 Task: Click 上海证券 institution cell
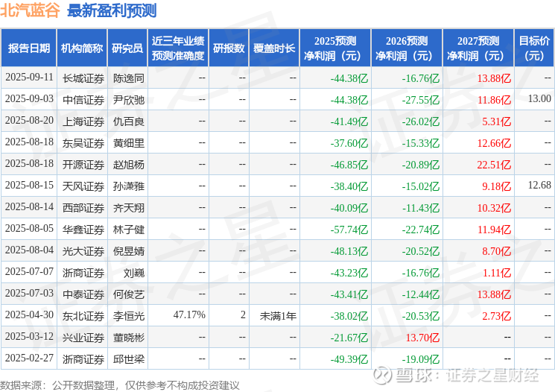pyautogui.click(x=83, y=121)
